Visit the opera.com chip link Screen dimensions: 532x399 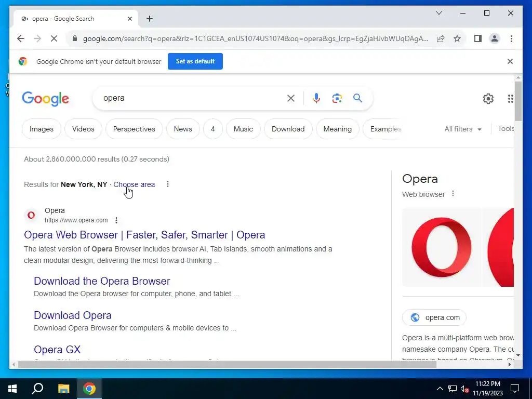pos(434,317)
